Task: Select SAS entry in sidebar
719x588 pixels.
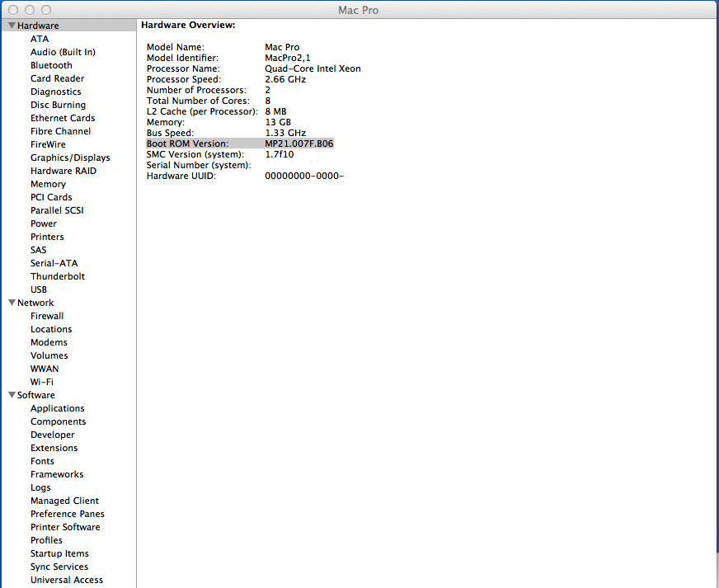Action: point(39,250)
